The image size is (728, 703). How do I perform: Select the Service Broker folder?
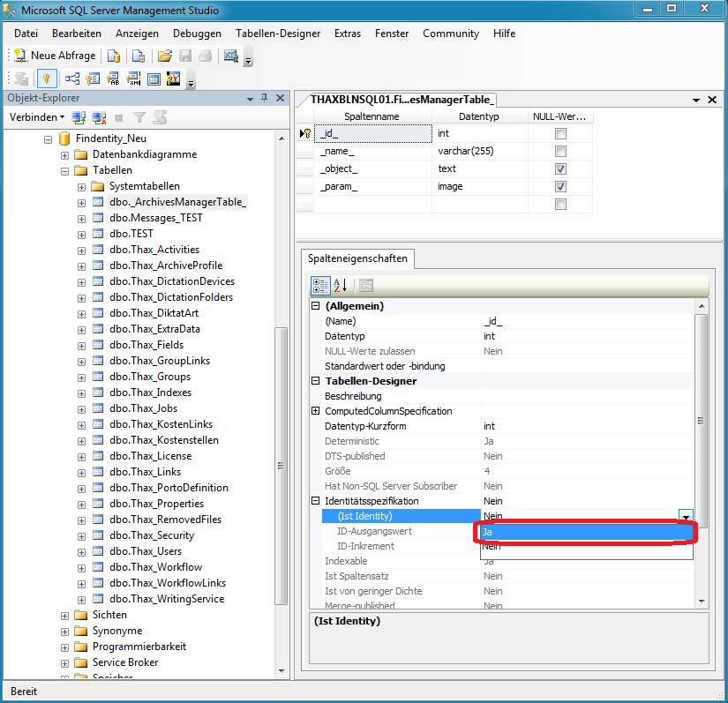tap(125, 662)
